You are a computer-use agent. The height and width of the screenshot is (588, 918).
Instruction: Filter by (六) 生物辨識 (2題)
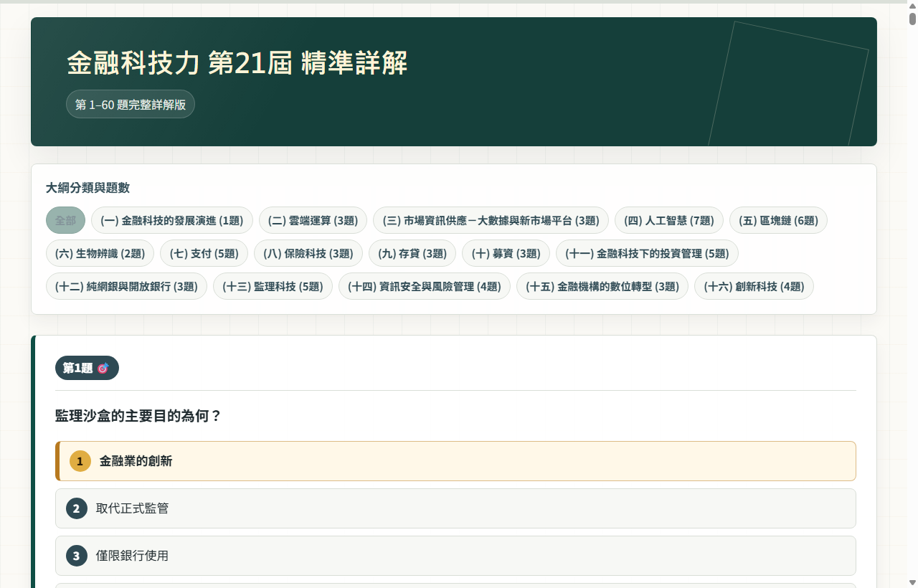coord(100,253)
